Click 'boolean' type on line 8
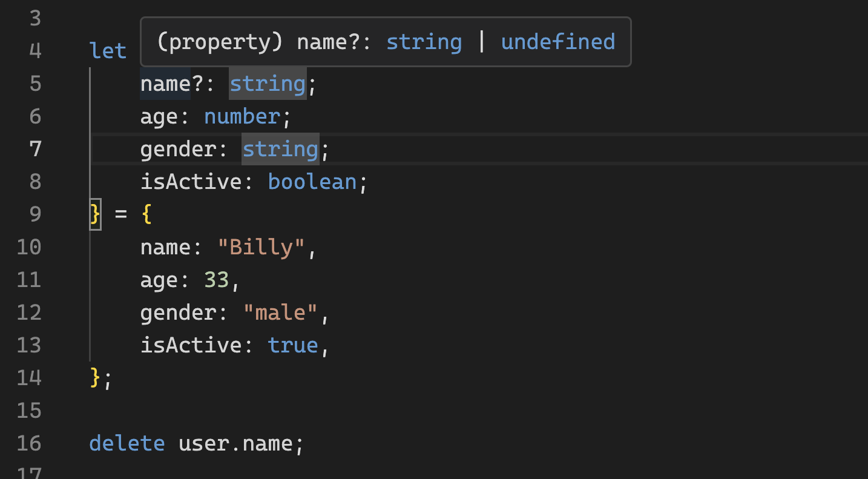 click(312, 182)
